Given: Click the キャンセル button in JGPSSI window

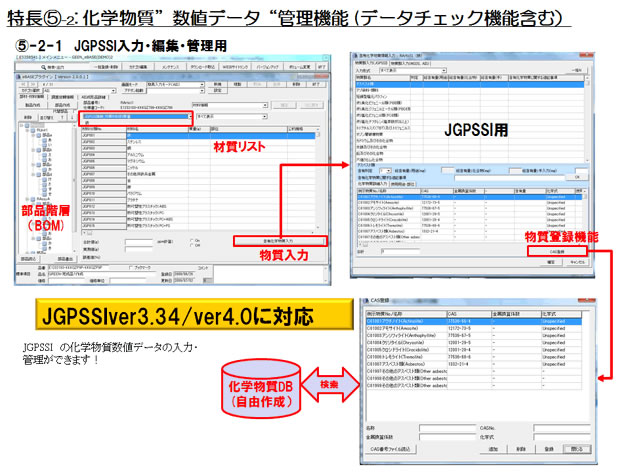Looking at the screenshot, I should (577, 262).
